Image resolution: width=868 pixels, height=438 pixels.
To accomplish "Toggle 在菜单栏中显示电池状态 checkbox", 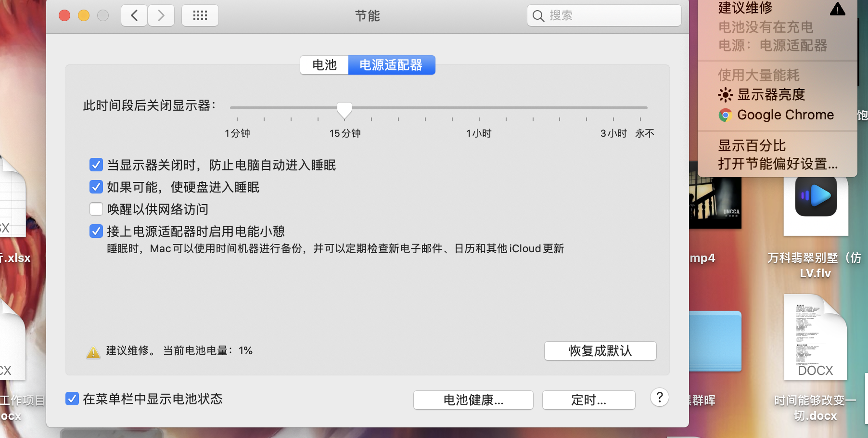I will pyautogui.click(x=72, y=399).
